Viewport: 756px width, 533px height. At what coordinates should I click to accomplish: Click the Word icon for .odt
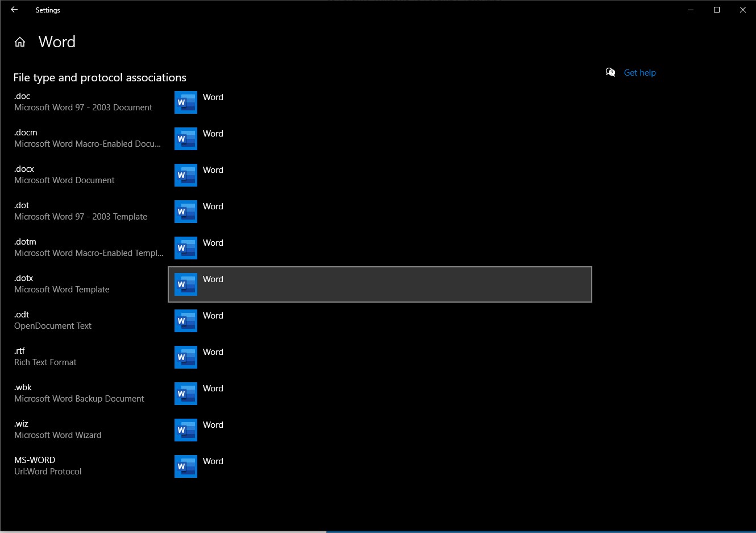click(186, 321)
